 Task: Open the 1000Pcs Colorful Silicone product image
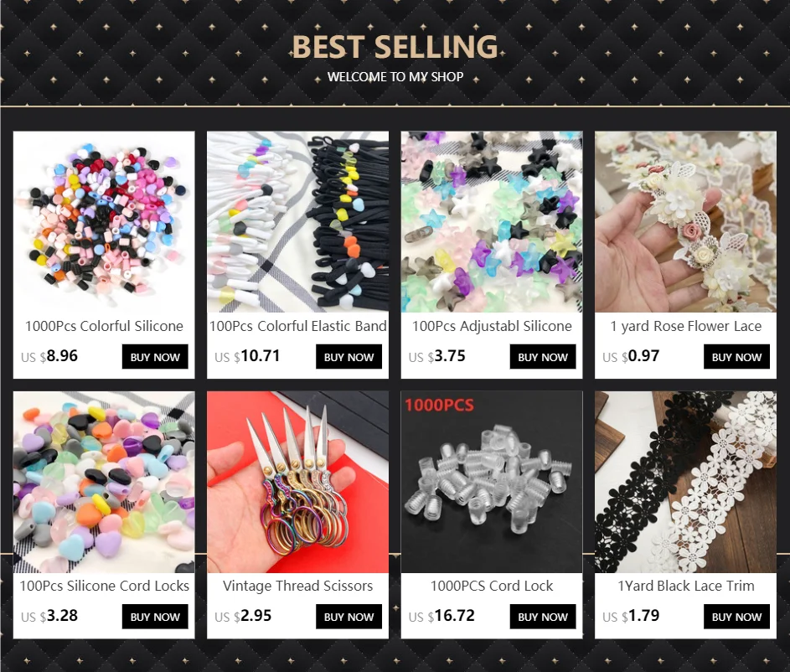coord(104,222)
